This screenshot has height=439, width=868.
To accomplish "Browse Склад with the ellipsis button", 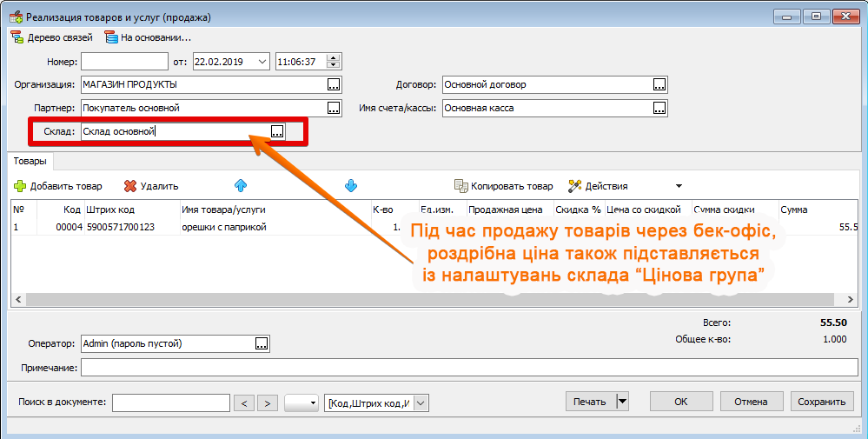I will click(277, 131).
